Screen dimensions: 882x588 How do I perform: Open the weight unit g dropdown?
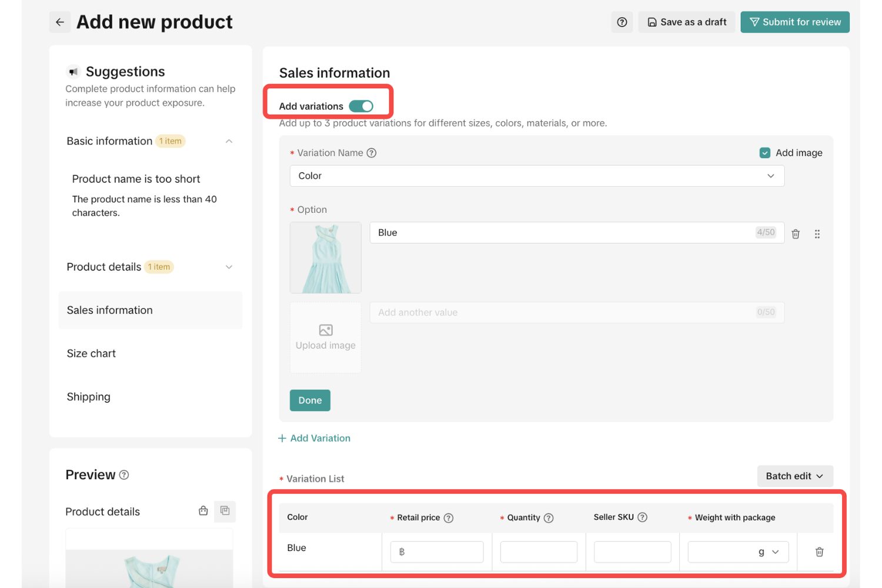(x=769, y=552)
